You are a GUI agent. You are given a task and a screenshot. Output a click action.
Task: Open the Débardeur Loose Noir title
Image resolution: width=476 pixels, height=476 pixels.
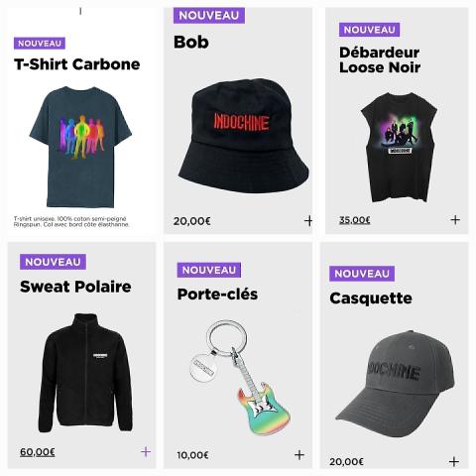coord(380,59)
